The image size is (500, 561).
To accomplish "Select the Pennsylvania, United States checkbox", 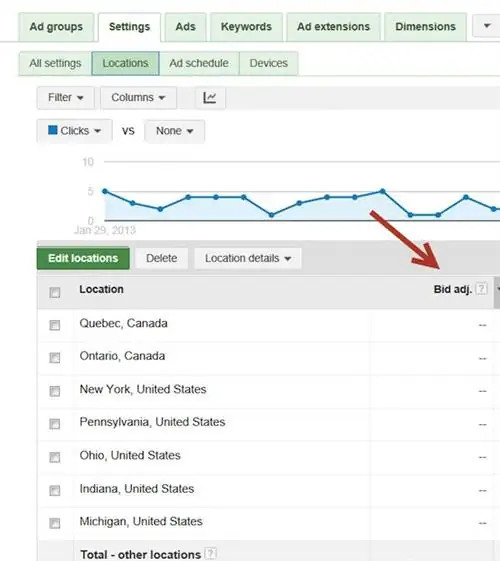I will tap(55, 424).
